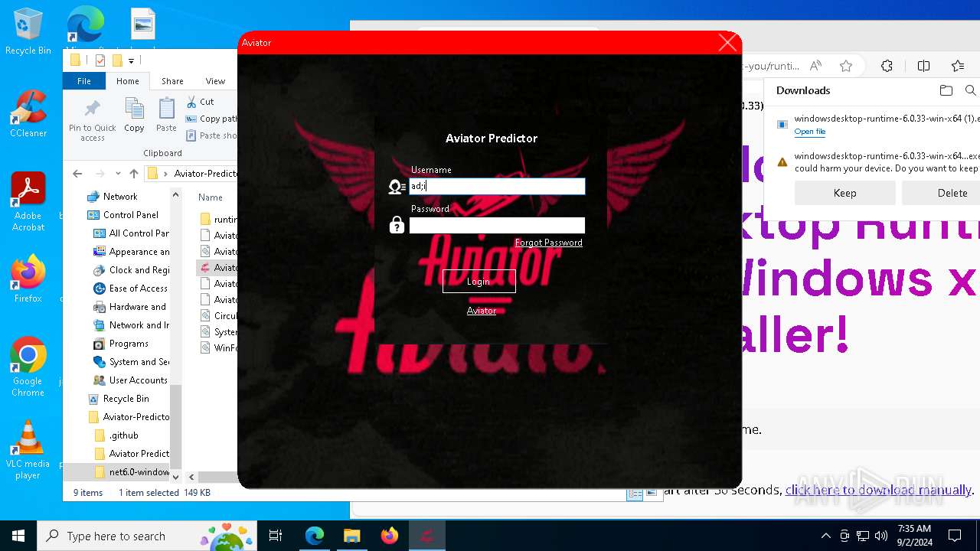The width and height of the screenshot is (980, 551).
Task: Open the notification center icon
Action: (955, 536)
